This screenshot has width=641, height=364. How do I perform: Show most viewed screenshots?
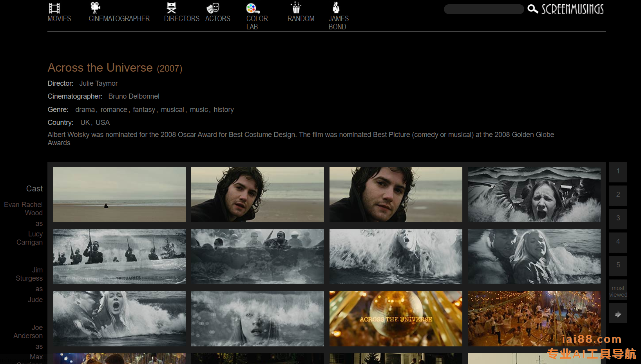click(618, 290)
